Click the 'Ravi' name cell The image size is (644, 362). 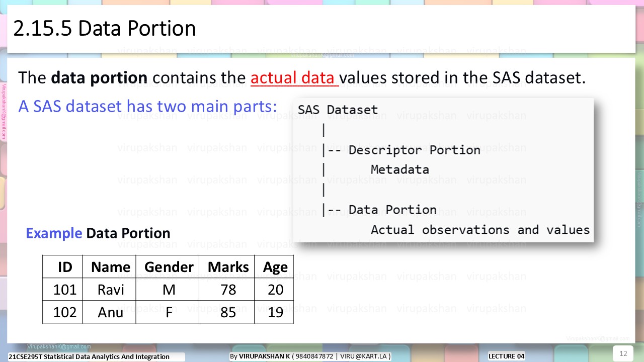[x=110, y=290]
